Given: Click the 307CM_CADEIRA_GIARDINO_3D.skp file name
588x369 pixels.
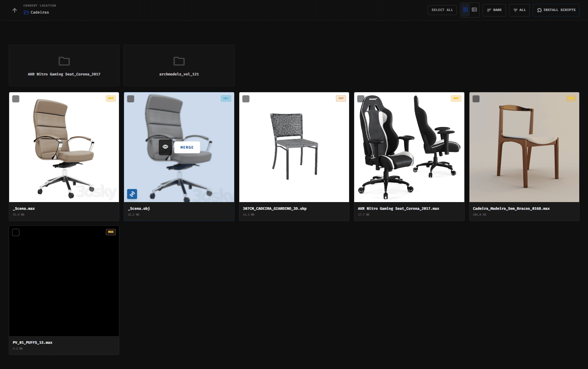Looking at the screenshot, I should coord(275,209).
